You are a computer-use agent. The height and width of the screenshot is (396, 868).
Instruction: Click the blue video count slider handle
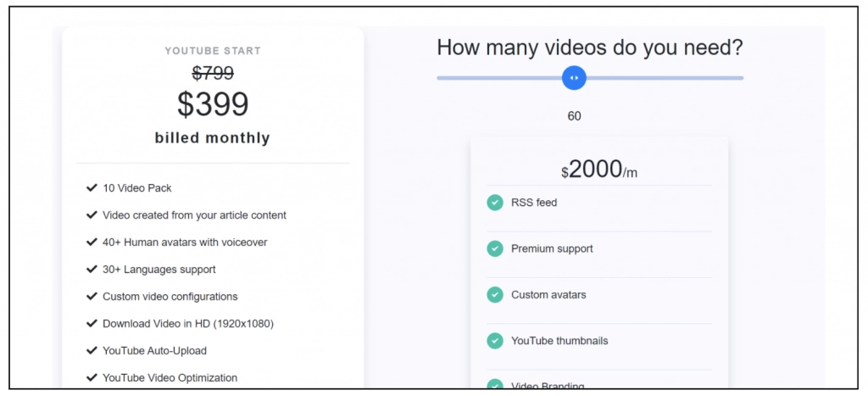[574, 78]
